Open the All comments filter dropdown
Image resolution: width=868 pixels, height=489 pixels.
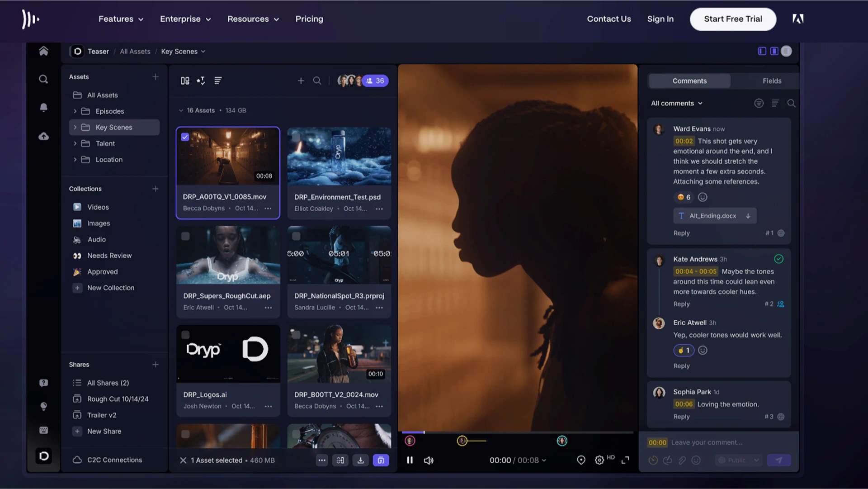point(677,103)
